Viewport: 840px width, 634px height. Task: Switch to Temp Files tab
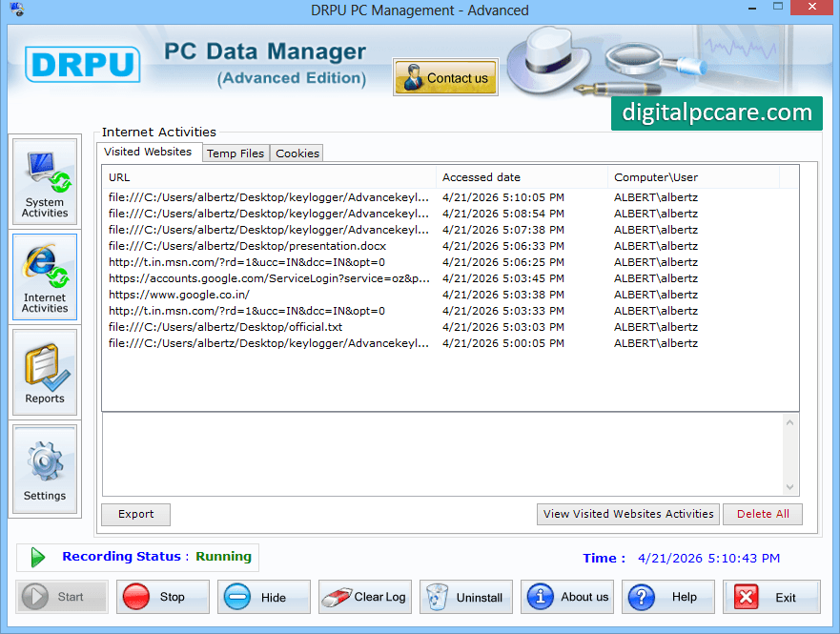(236, 153)
